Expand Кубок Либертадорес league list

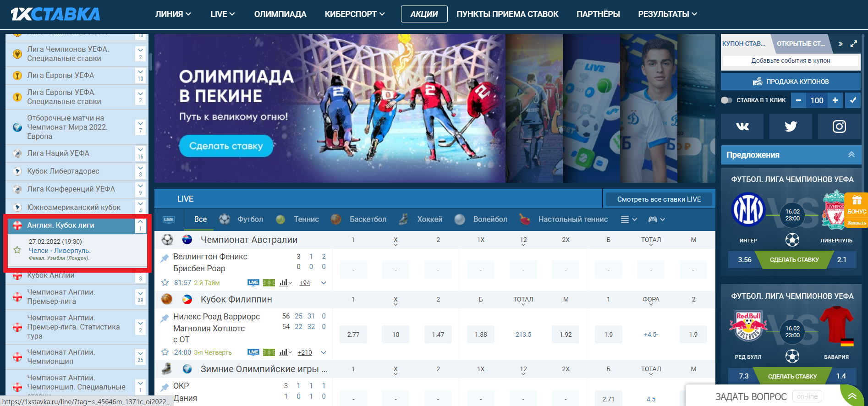140,171
